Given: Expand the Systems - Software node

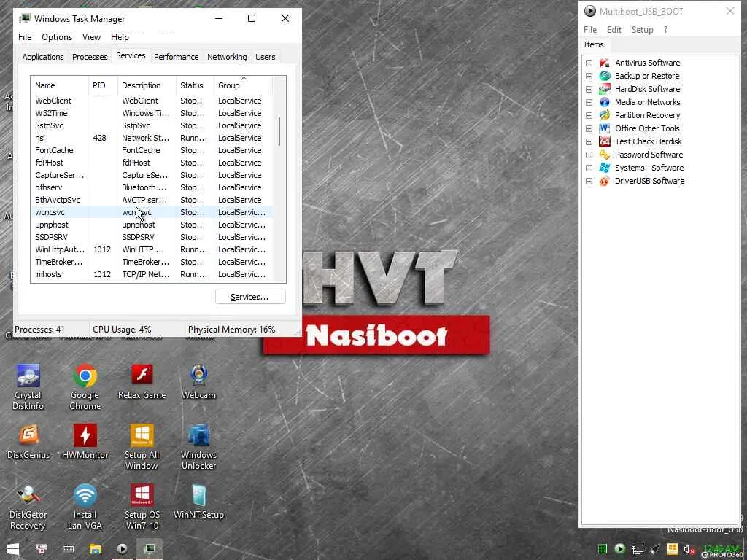Looking at the screenshot, I should 589,168.
